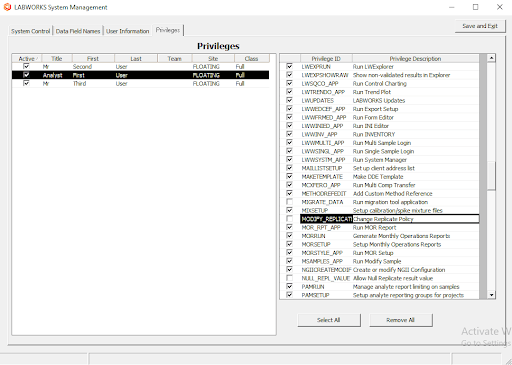Viewport: 512px width, 365px height.
Task: Click the First column header
Action: pyautogui.click(x=93, y=59)
